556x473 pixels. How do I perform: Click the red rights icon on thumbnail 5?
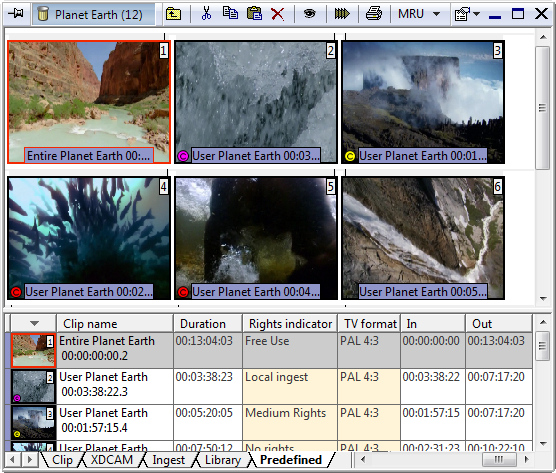183,292
